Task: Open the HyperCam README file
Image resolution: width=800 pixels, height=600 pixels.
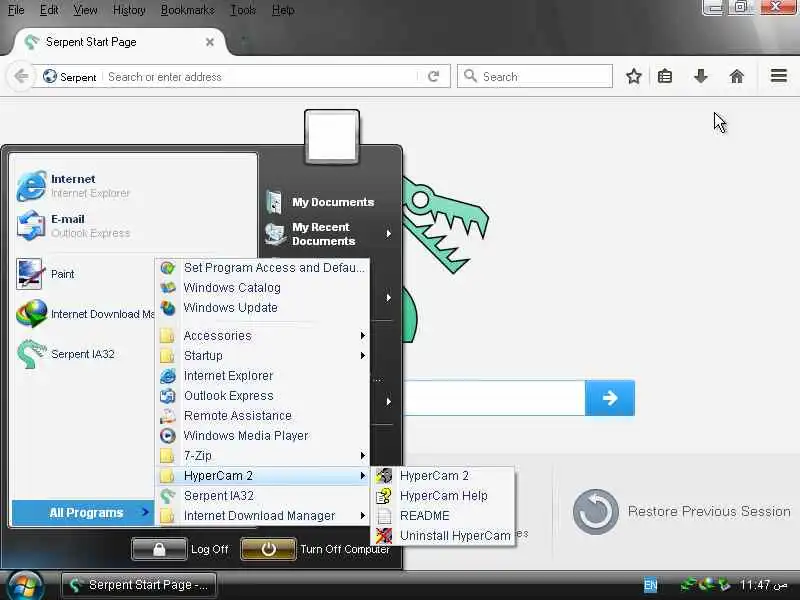Action: tap(443, 516)
